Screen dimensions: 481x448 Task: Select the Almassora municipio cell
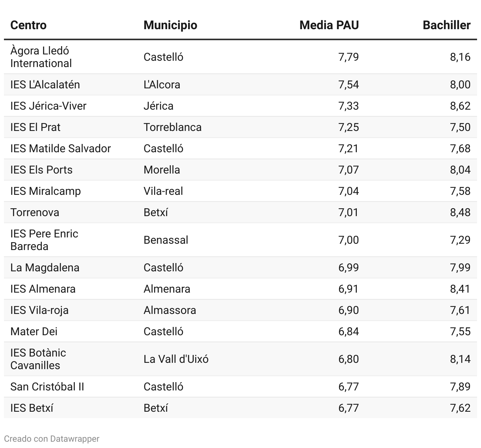(170, 310)
